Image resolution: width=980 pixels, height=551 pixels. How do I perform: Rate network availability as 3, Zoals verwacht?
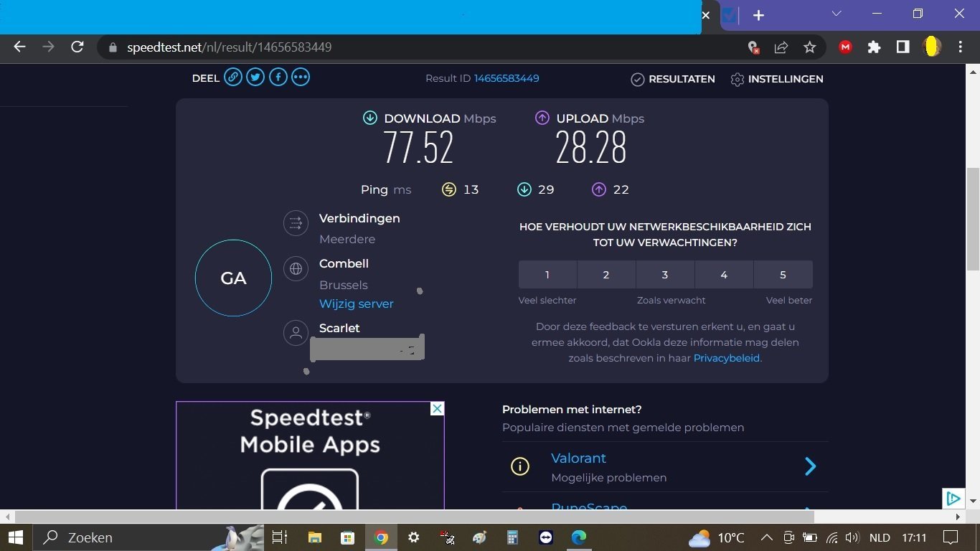665,275
